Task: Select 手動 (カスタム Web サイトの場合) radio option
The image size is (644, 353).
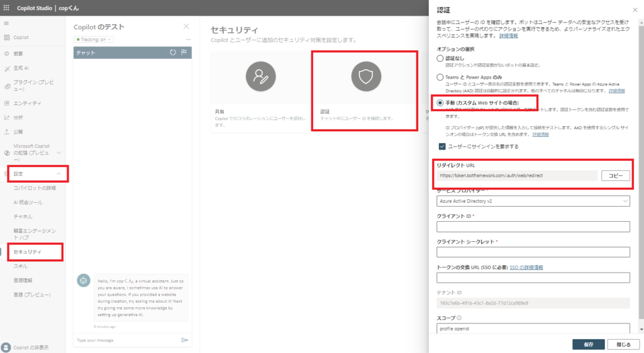Action: [440, 103]
